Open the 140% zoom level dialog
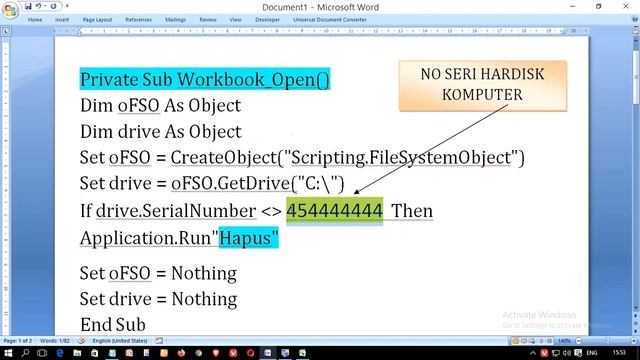This screenshot has width=640, height=360. (x=564, y=341)
